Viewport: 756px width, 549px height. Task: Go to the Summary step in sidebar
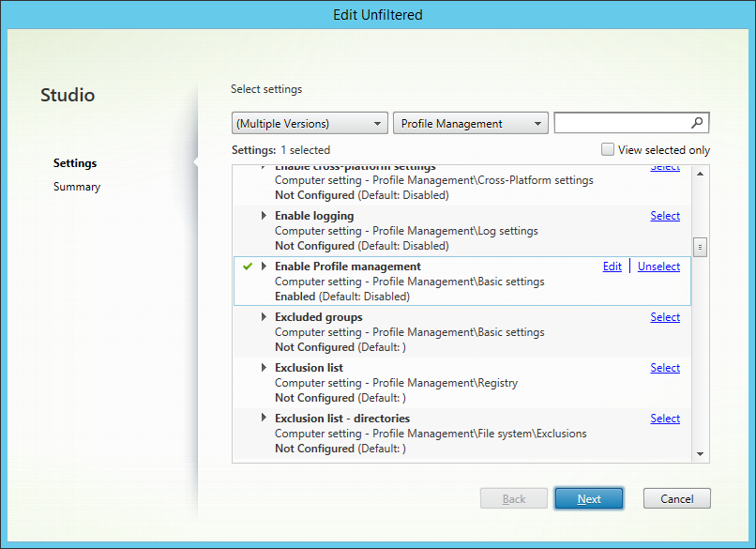77,187
